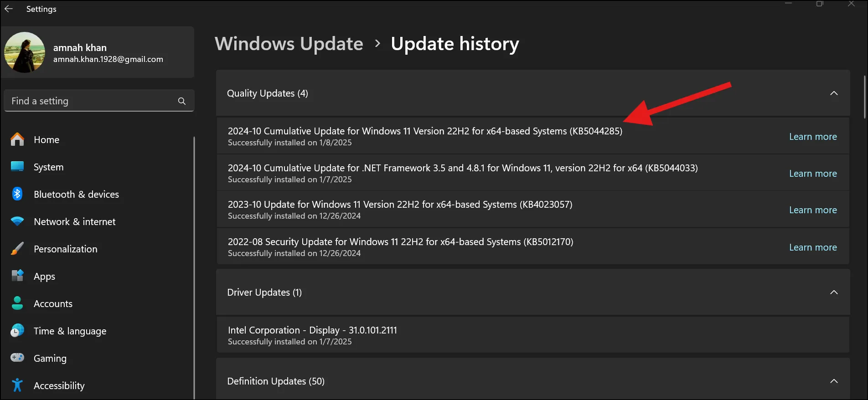Open the Home menu item
Image resolution: width=868 pixels, height=400 pixels.
click(46, 139)
